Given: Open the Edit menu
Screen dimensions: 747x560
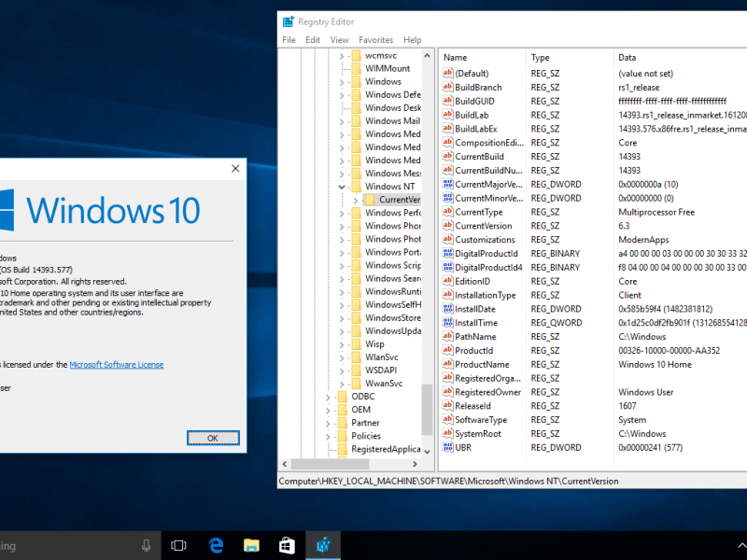Looking at the screenshot, I should pyautogui.click(x=313, y=40).
